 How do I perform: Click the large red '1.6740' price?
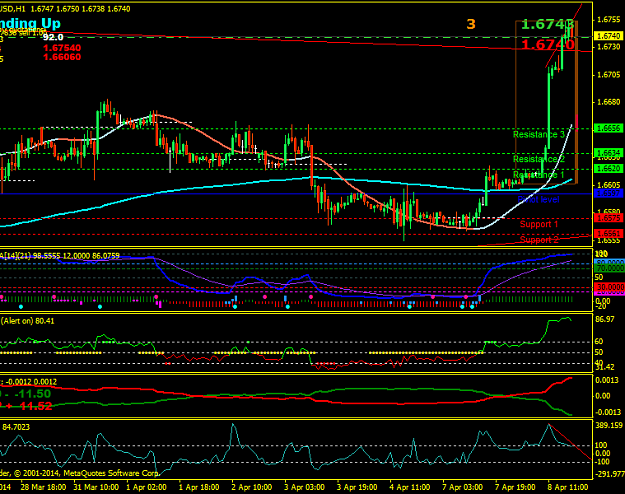548,44
